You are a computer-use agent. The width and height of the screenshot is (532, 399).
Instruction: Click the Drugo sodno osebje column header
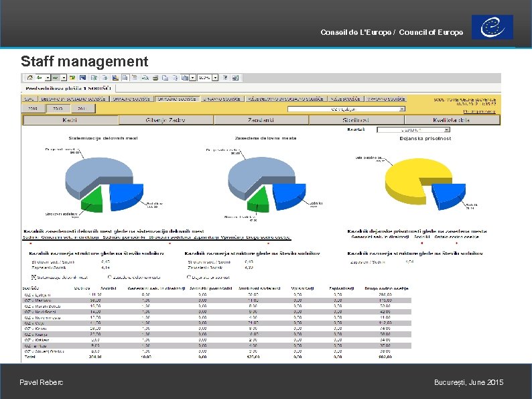(387, 288)
